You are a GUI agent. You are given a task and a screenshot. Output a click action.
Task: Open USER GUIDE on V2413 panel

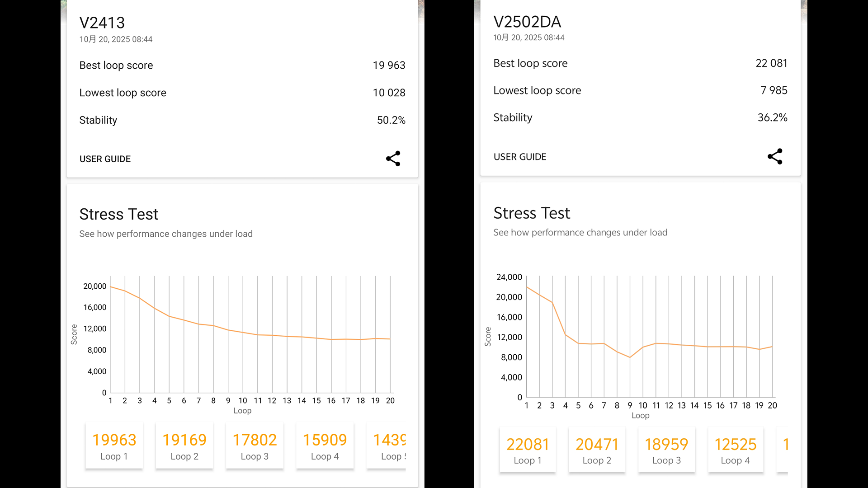[105, 159]
